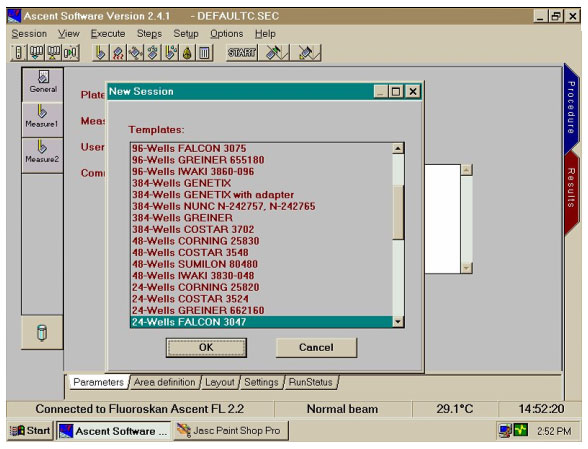Select template 48-Wells COSTAR 3548
Image resolution: width=588 pixels, height=449 pixels.
pos(261,253)
